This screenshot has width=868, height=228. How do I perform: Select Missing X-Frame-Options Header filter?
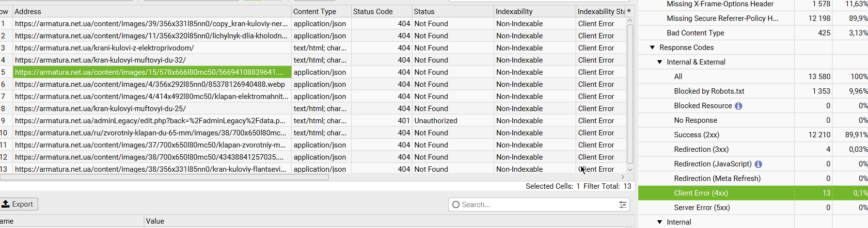pyautogui.click(x=720, y=4)
